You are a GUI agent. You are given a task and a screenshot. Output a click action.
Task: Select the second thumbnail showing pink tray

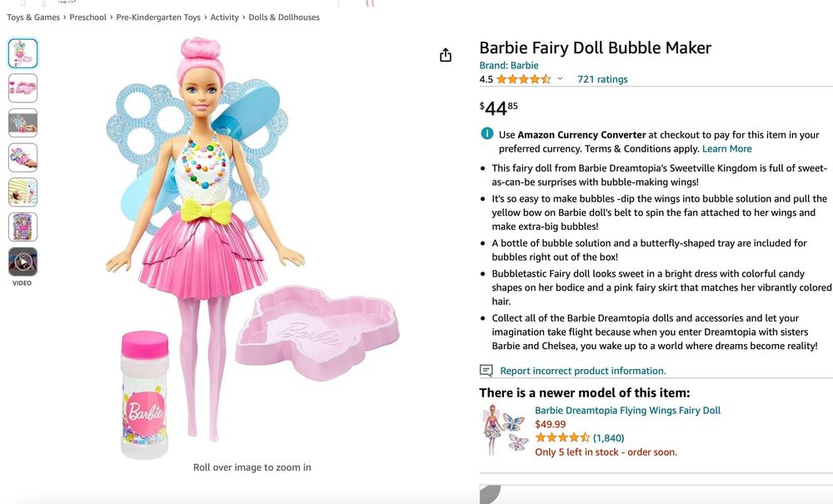tap(22, 87)
